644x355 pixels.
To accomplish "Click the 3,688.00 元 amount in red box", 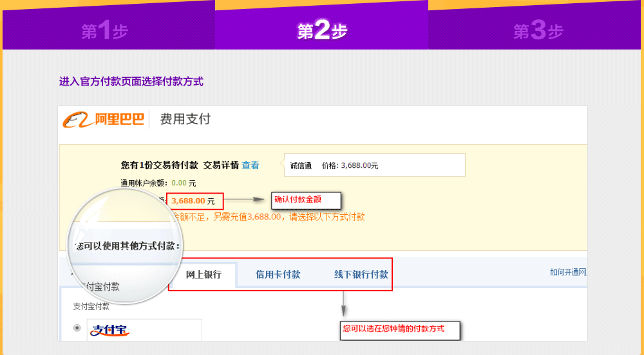I will [x=194, y=201].
